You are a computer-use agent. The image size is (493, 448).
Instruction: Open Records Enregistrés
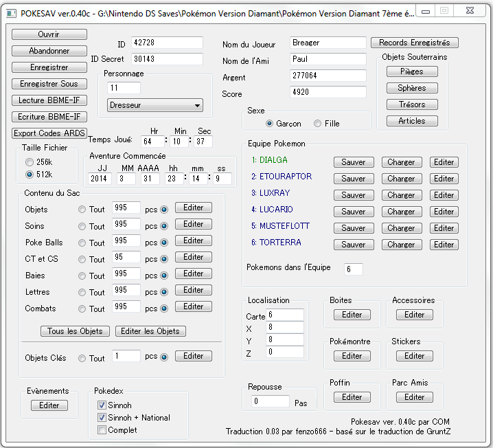415,43
